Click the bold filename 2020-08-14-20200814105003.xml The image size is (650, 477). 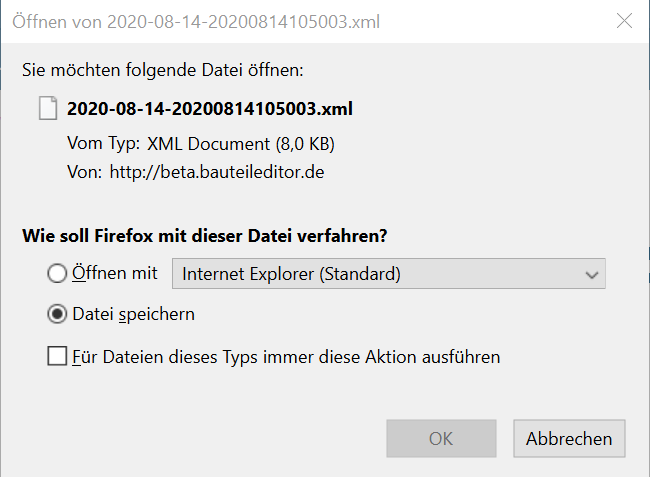(x=210, y=109)
